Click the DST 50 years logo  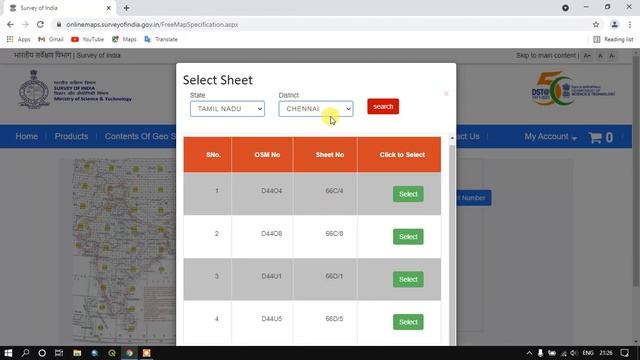point(573,89)
